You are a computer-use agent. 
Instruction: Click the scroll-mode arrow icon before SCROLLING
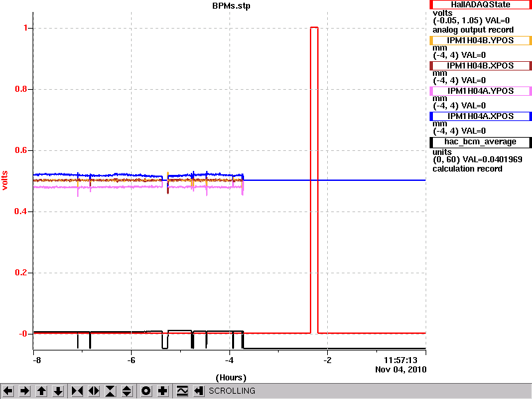tap(199, 391)
